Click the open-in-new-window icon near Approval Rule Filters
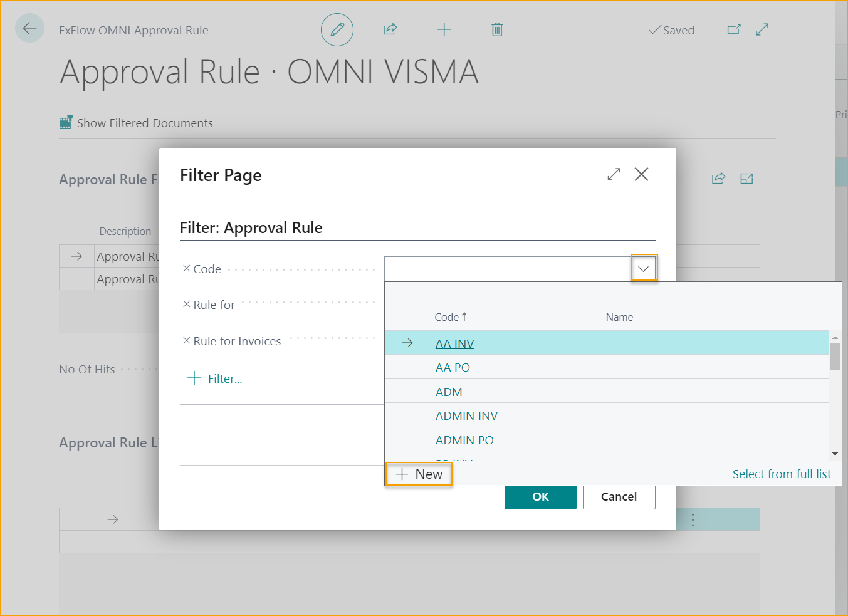This screenshot has width=848, height=616. tap(746, 179)
